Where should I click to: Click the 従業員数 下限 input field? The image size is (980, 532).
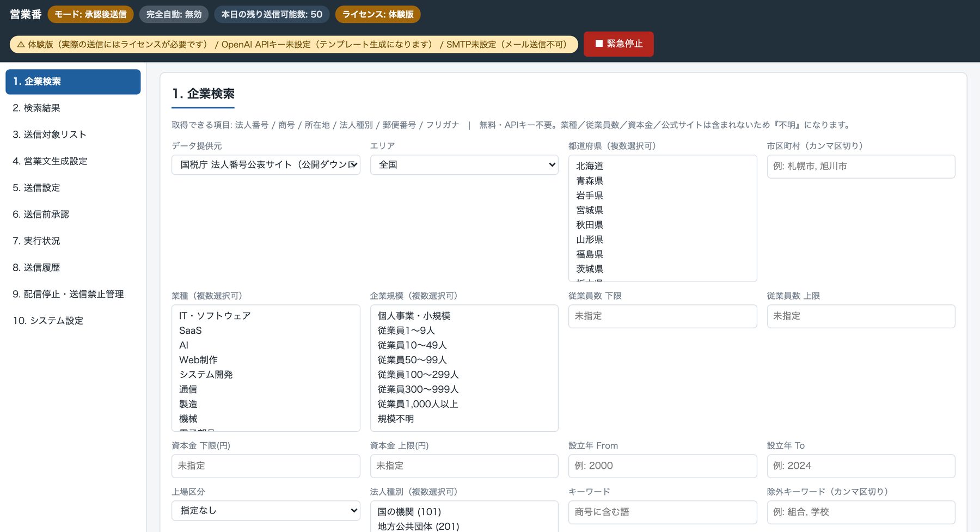[663, 316]
